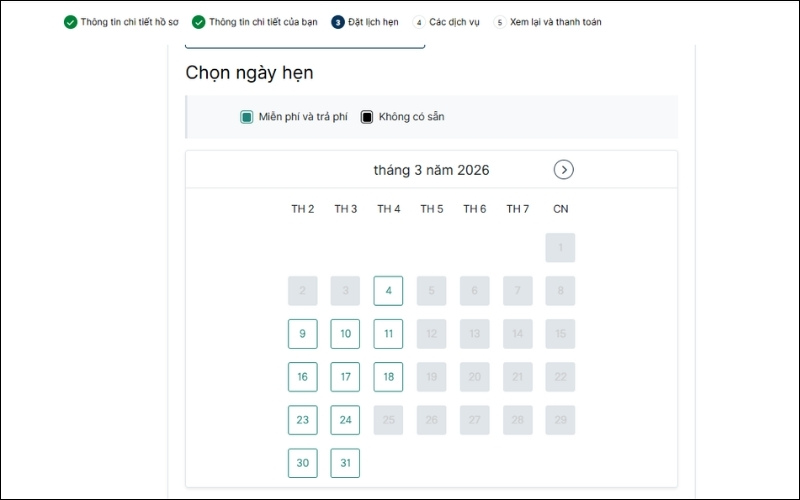The image size is (800, 500).
Task: Click step 3 circle for Đặt lịch hẹn
Action: point(338,22)
